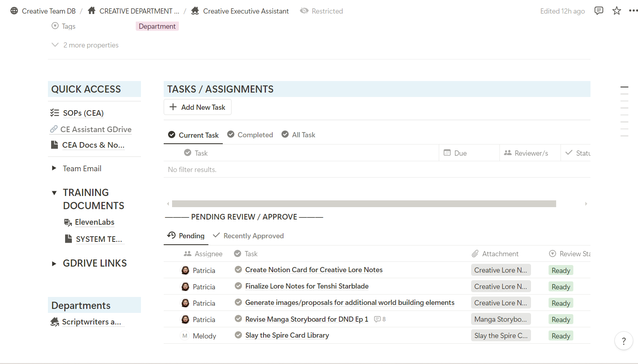Viewport: 638px width, 364px height.
Task: Open the ElevenLabs training document
Action: 95,222
